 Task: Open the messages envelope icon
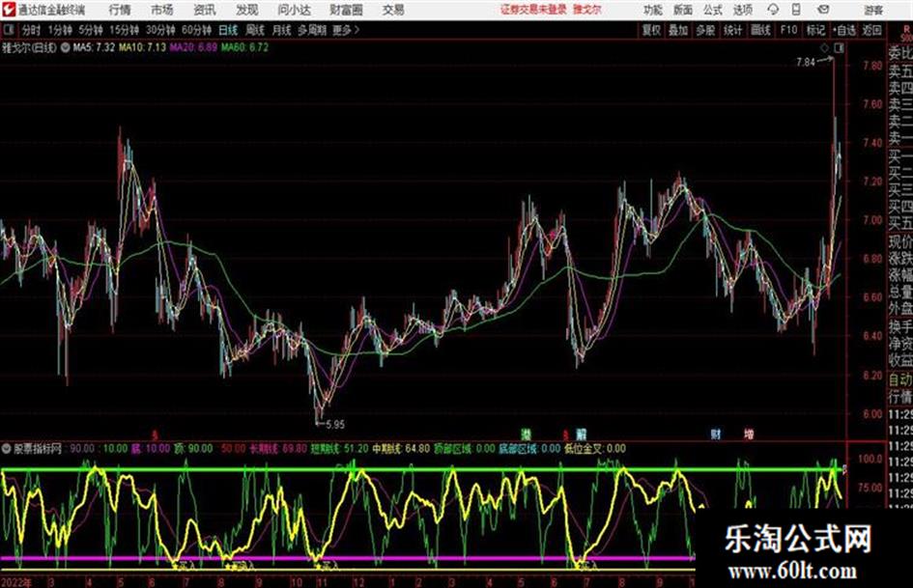[823, 10]
